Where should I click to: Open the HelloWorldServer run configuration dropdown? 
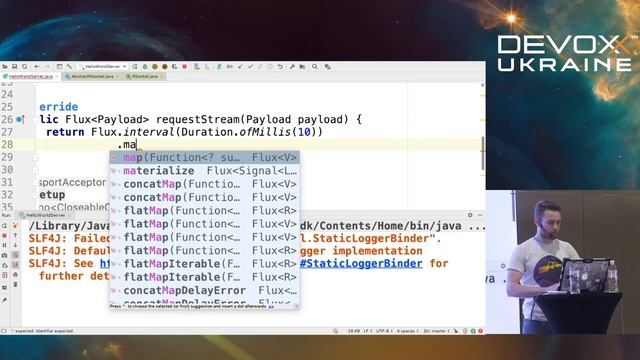coord(102,67)
